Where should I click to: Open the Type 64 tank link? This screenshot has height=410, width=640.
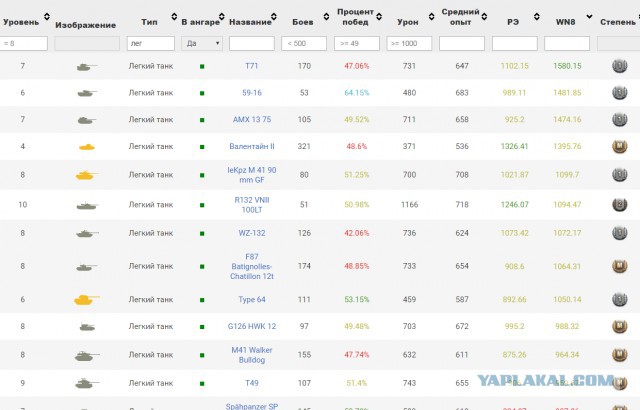coord(251,299)
